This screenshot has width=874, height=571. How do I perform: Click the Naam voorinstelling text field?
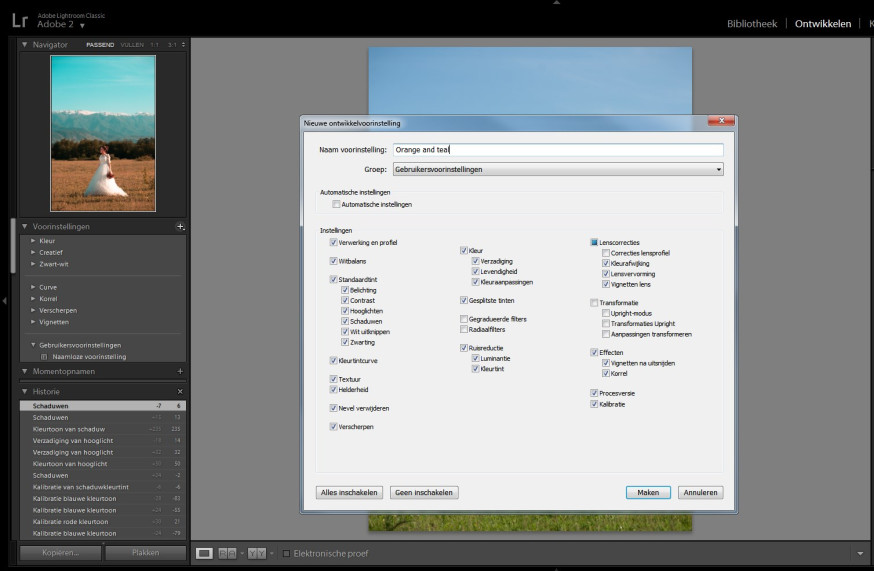pos(558,149)
